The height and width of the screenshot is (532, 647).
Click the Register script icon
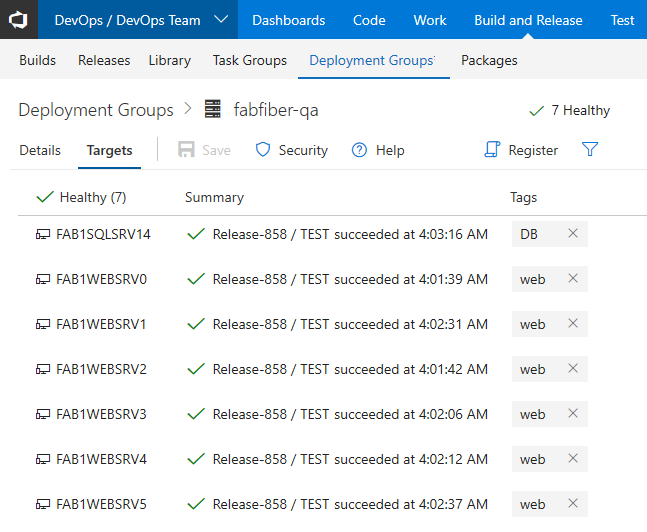click(492, 149)
